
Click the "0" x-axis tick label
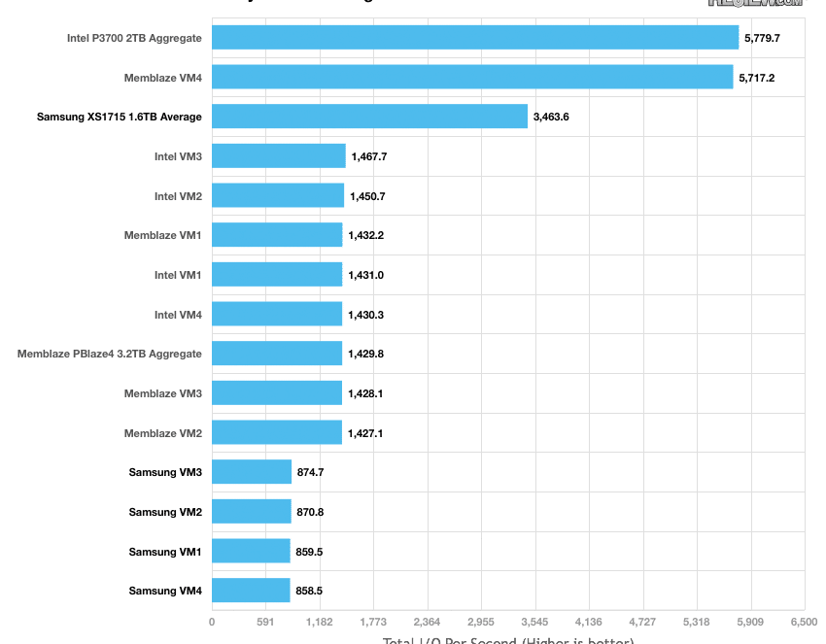pyautogui.click(x=212, y=622)
